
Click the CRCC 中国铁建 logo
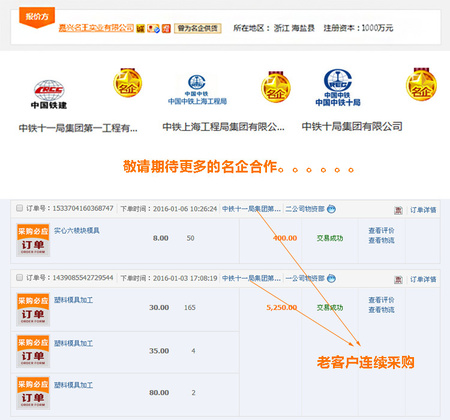click(x=49, y=94)
